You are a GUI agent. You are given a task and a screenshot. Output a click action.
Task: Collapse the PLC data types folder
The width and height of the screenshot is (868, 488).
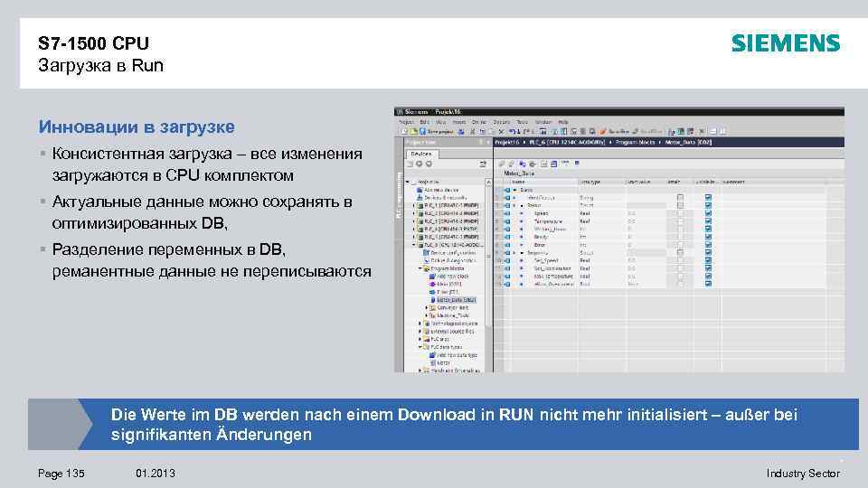[x=420, y=347]
